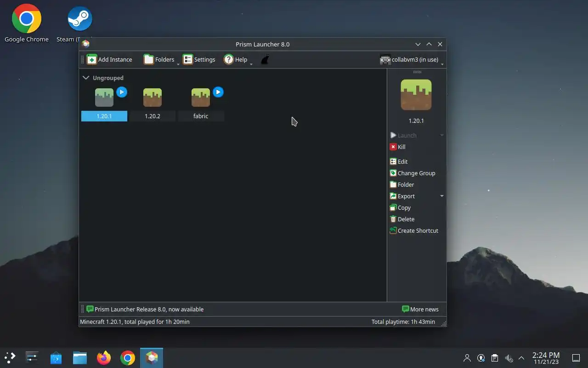Click the Minecraft 1.20.1 status bar text
This screenshot has width=588, height=368.
[135, 322]
